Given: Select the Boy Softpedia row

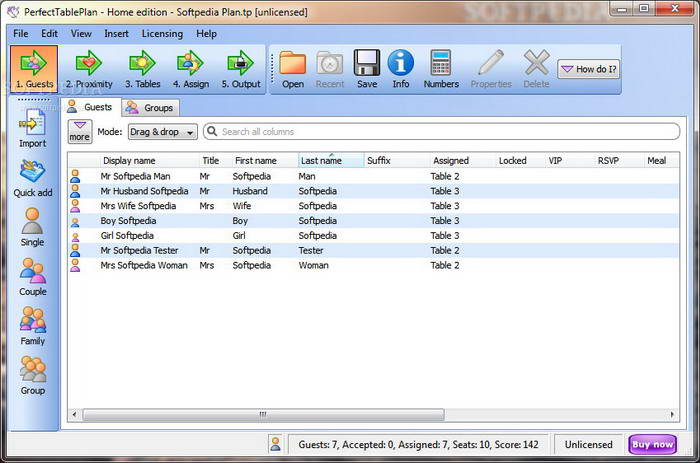Looking at the screenshot, I should (374, 221).
